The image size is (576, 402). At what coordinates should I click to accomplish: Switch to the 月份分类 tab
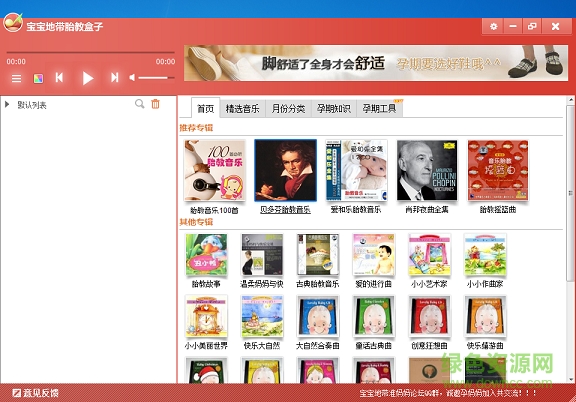coord(288,109)
